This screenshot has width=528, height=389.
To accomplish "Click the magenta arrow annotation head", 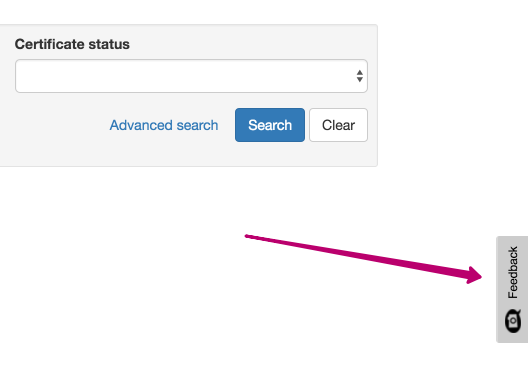I will click(474, 275).
